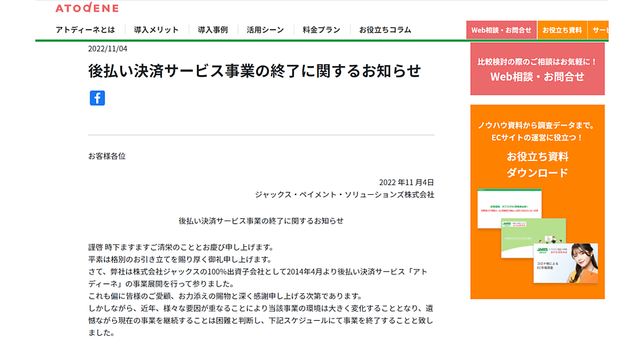The image size is (644, 338).
Task: Click the 2022/11/04 date above the title
Action: coord(107,48)
